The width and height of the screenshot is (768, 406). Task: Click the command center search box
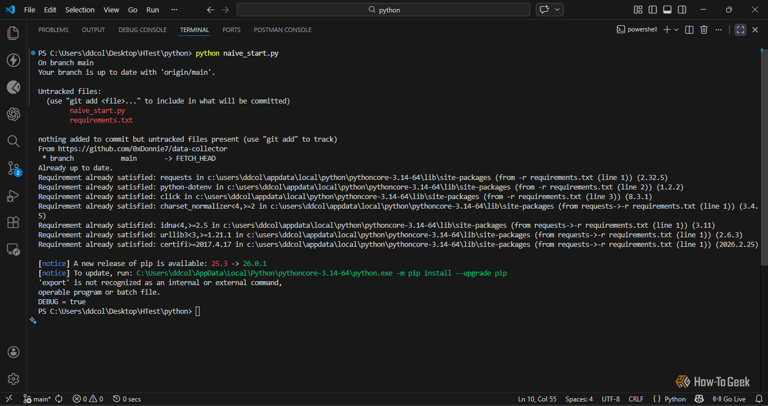point(383,10)
